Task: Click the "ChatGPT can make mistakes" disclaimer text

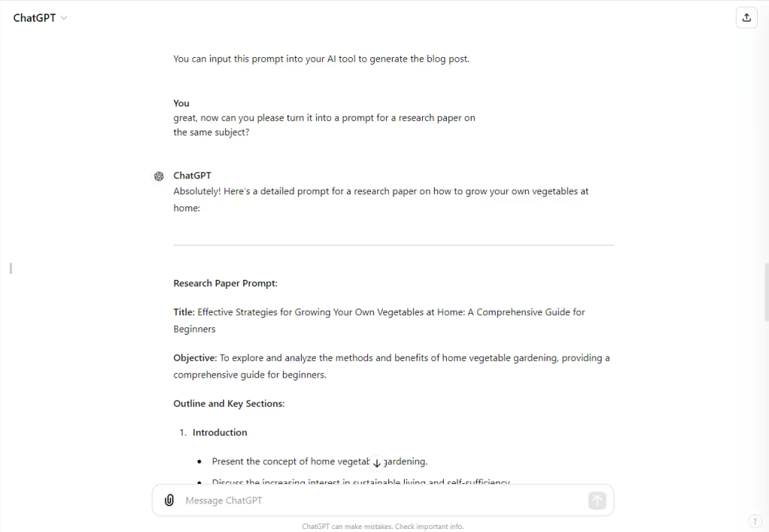Action: point(383,526)
